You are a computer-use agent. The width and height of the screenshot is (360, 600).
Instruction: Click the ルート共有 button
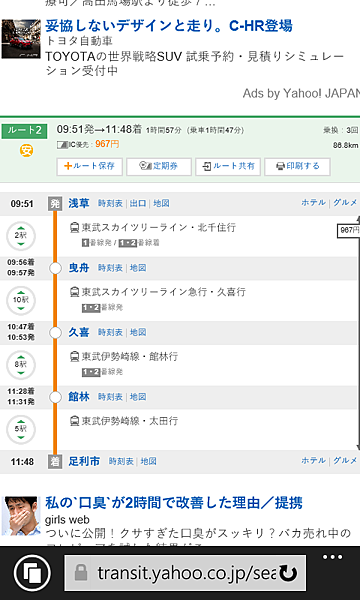click(228, 166)
